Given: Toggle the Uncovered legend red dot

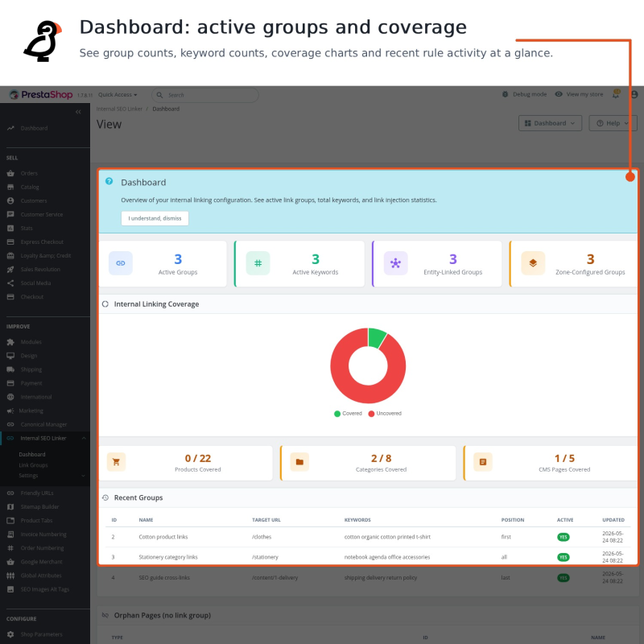Looking at the screenshot, I should [x=371, y=414].
